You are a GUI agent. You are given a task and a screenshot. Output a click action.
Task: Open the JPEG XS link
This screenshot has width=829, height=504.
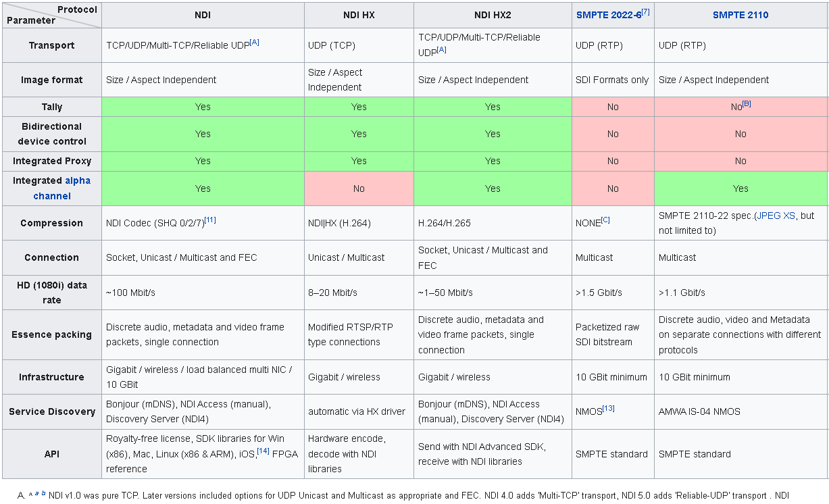click(776, 216)
